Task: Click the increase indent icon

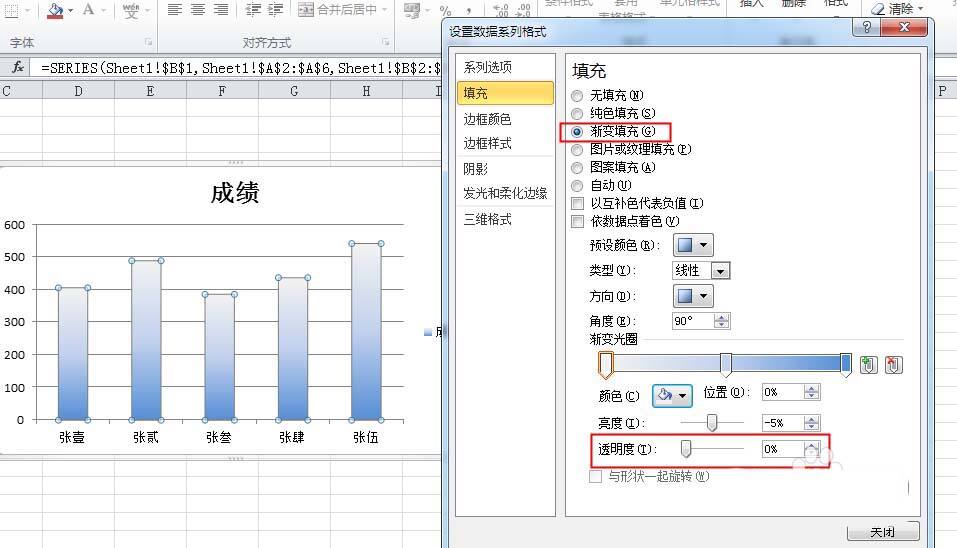Action: (274, 10)
